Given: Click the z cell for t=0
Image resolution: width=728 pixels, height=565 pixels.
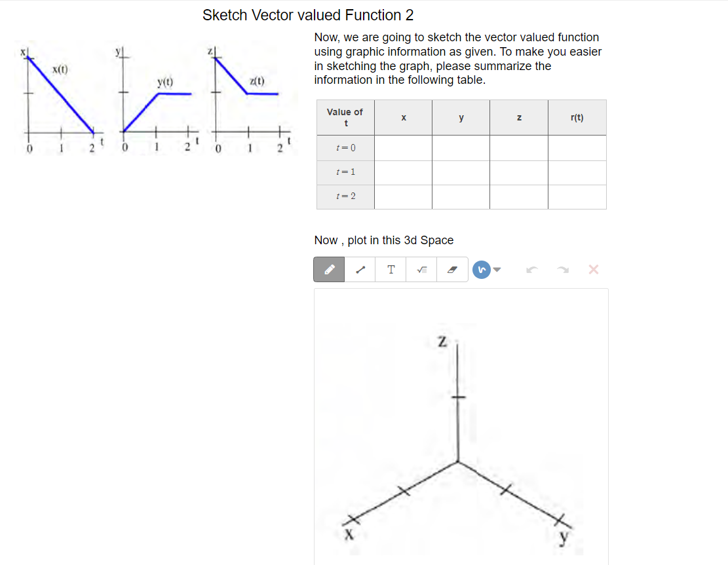Looking at the screenshot, I should (518, 148).
